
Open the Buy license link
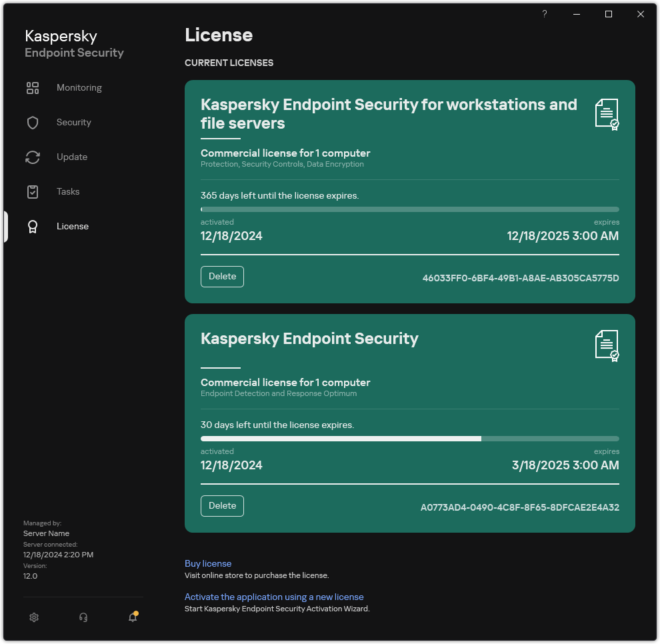point(208,563)
